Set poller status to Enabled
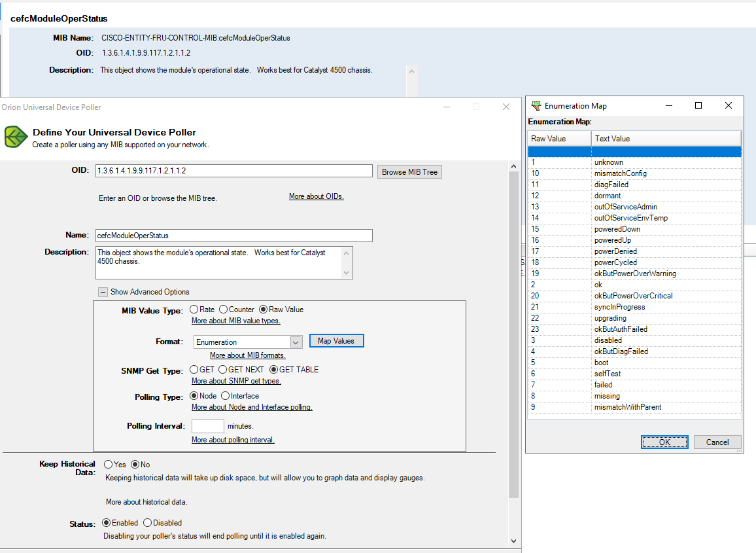 tap(106, 523)
